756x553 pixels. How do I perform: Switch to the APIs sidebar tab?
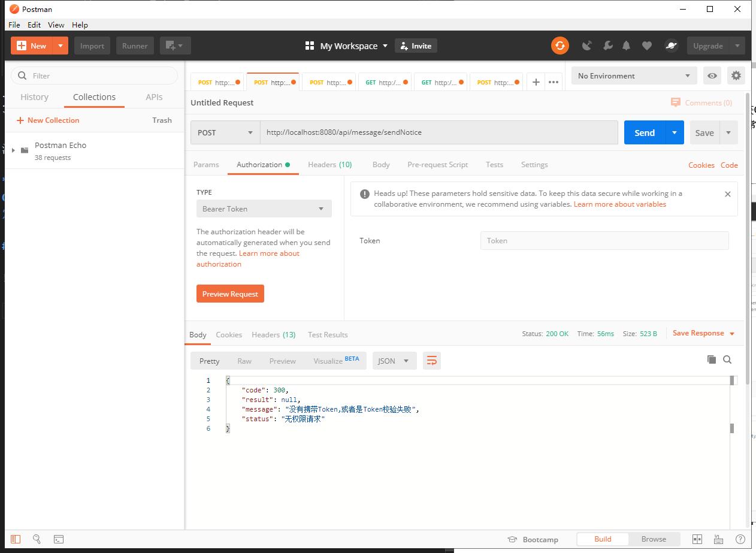pos(154,97)
